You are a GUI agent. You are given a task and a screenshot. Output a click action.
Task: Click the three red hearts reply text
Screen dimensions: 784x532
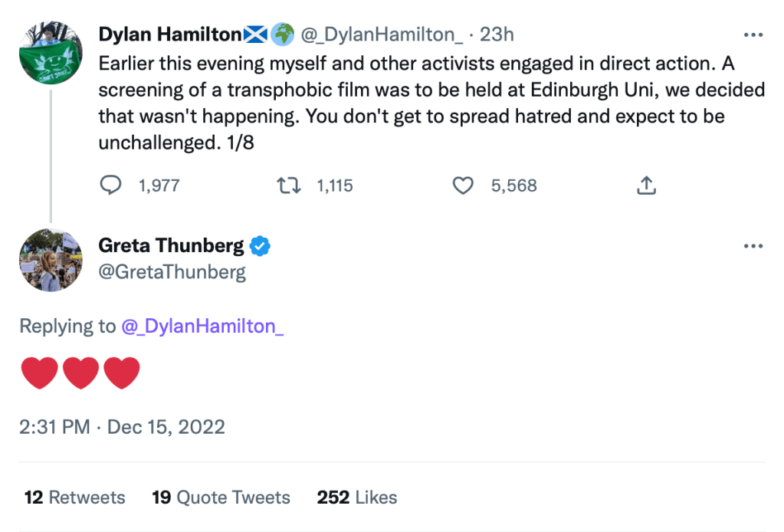[80, 373]
